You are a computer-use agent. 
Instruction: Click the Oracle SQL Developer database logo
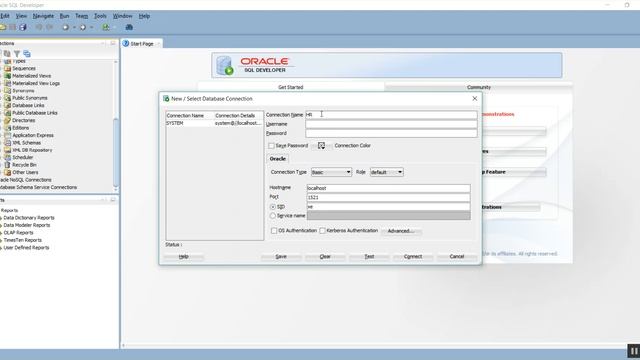tap(224, 65)
